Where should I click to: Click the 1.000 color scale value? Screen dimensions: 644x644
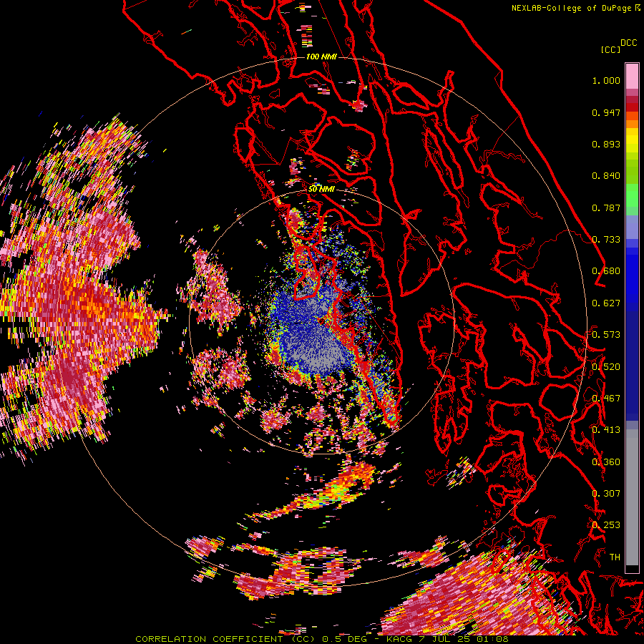pyautogui.click(x=606, y=80)
